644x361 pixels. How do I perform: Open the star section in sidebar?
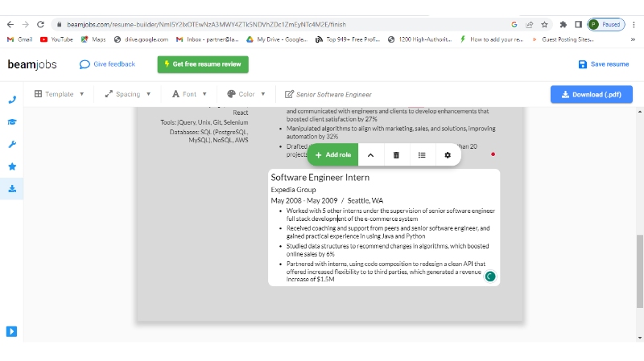12,166
